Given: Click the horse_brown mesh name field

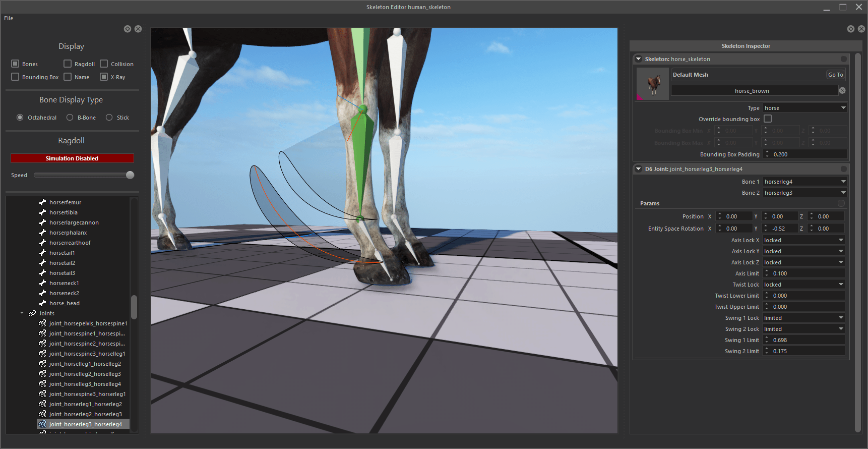Looking at the screenshot, I should pos(755,91).
